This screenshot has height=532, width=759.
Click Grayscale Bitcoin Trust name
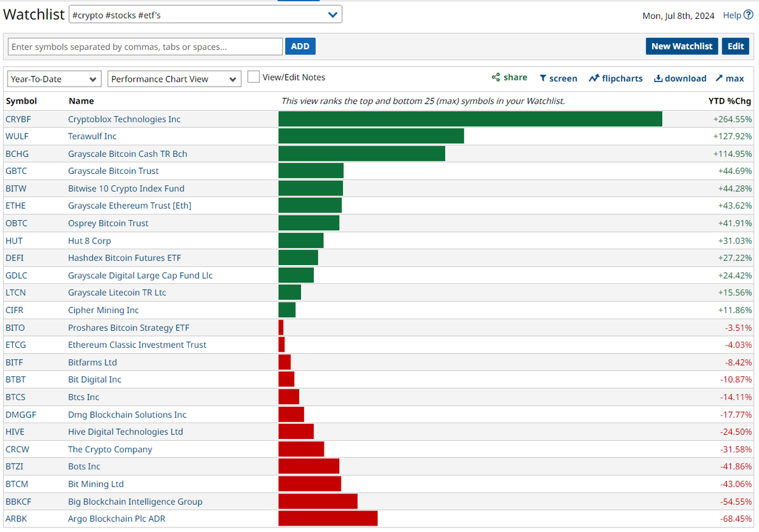click(x=113, y=171)
